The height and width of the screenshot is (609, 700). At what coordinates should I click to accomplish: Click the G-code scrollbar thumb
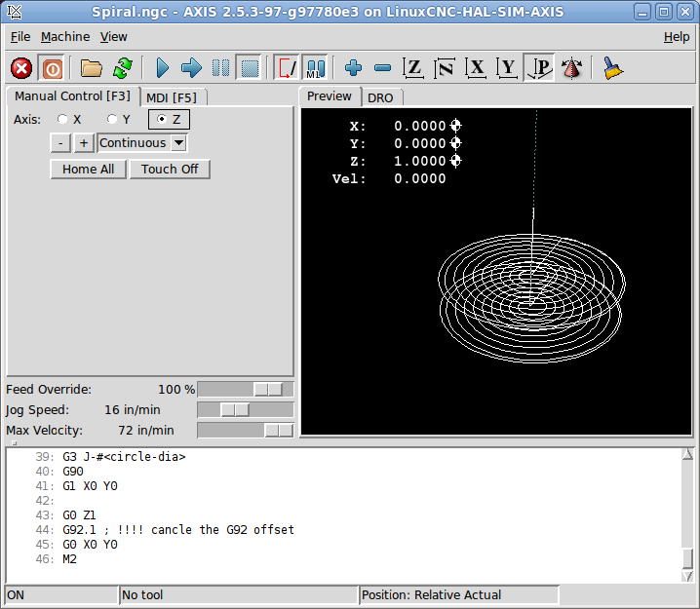pyautogui.click(x=687, y=558)
